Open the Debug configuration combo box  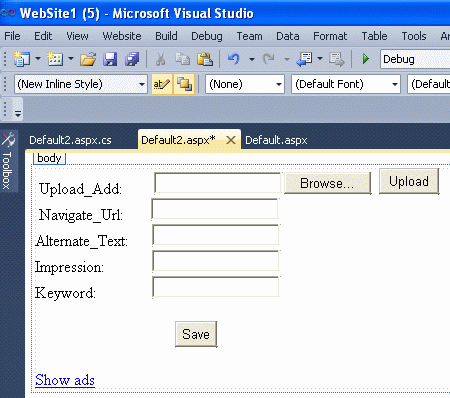tap(415, 59)
